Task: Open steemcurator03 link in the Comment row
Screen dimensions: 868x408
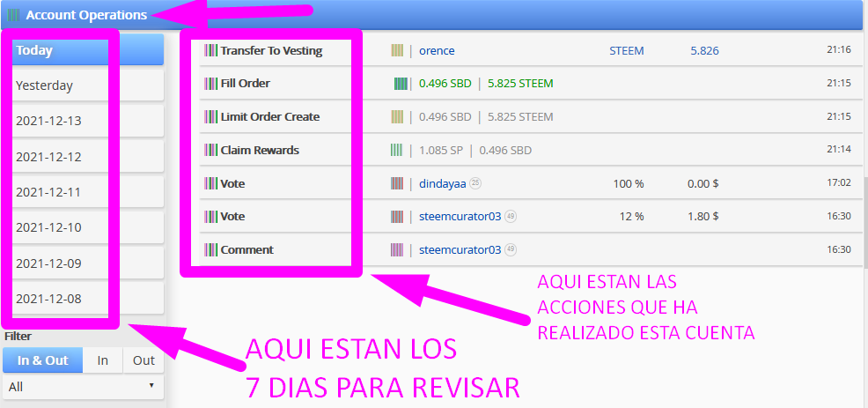Action: tap(460, 250)
